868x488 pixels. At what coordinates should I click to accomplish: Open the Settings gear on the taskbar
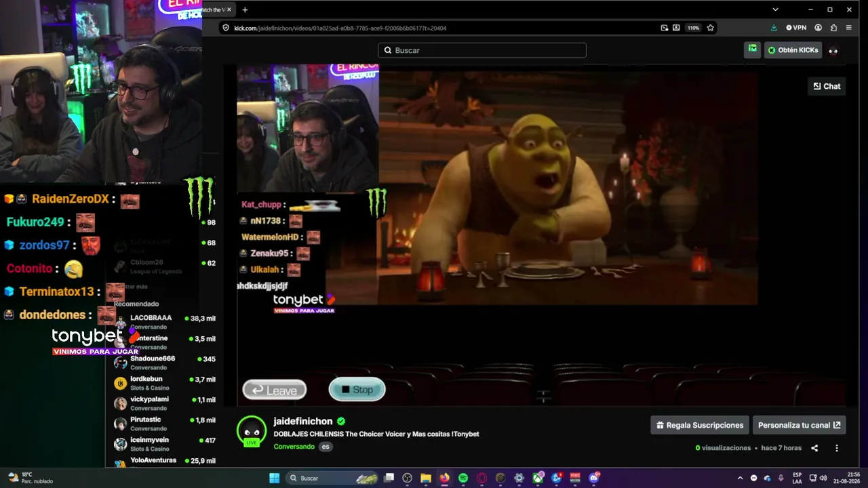tap(519, 478)
